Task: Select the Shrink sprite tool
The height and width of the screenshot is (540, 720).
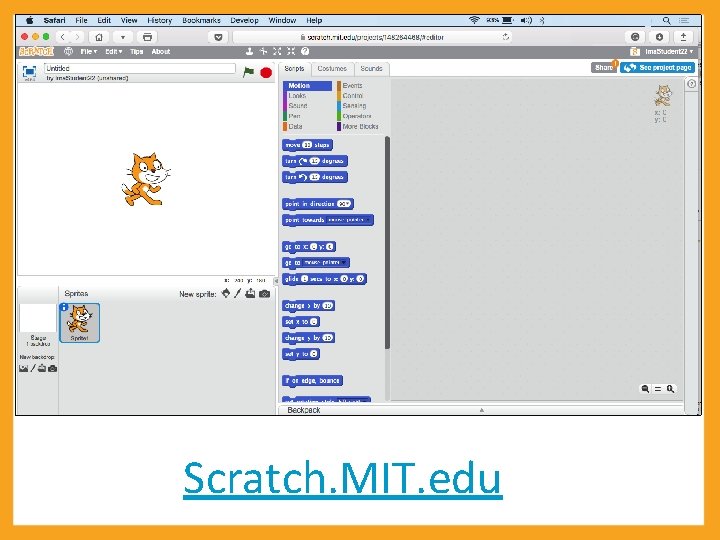Action: click(291, 51)
